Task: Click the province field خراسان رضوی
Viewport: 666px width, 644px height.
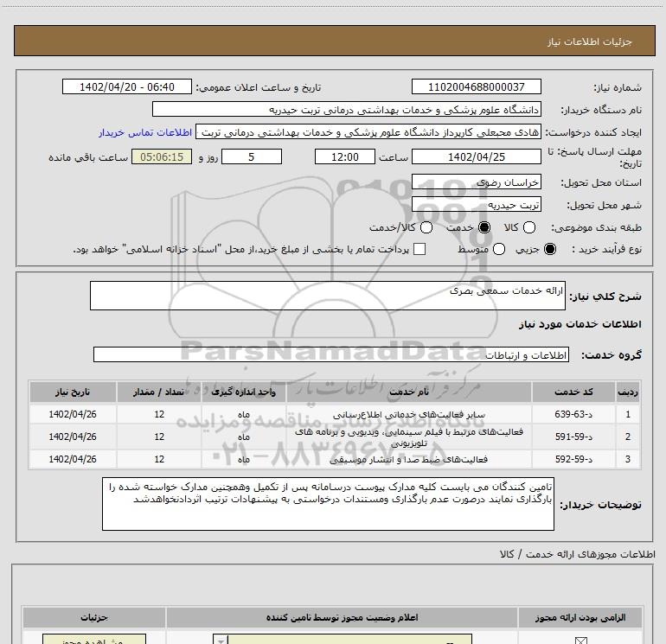Action: (x=476, y=182)
